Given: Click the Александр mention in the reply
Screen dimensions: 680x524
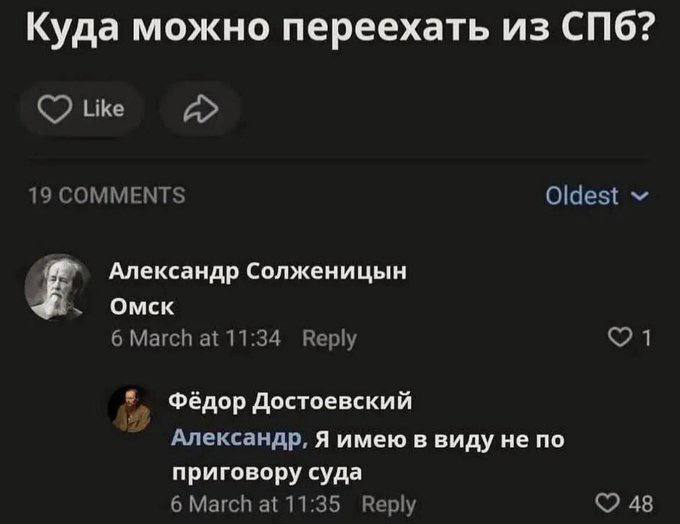Looking at the screenshot, I should tap(238, 438).
